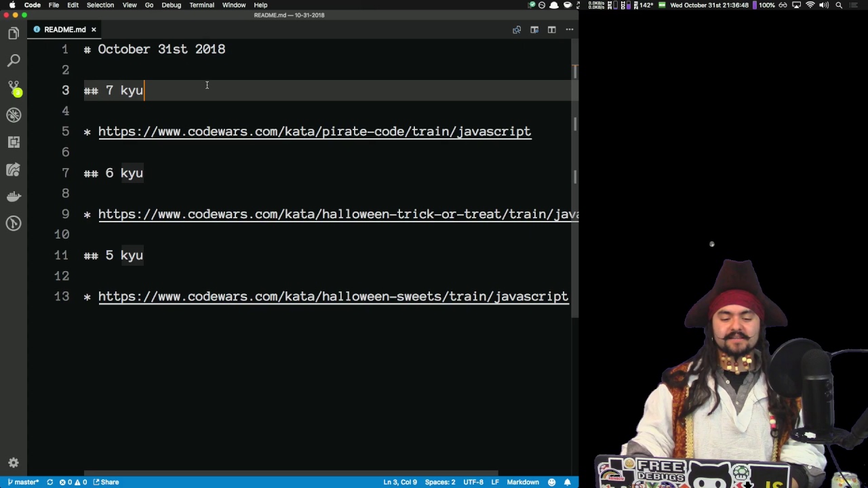Click the "## 6 kyu" heading text

[x=113, y=174]
